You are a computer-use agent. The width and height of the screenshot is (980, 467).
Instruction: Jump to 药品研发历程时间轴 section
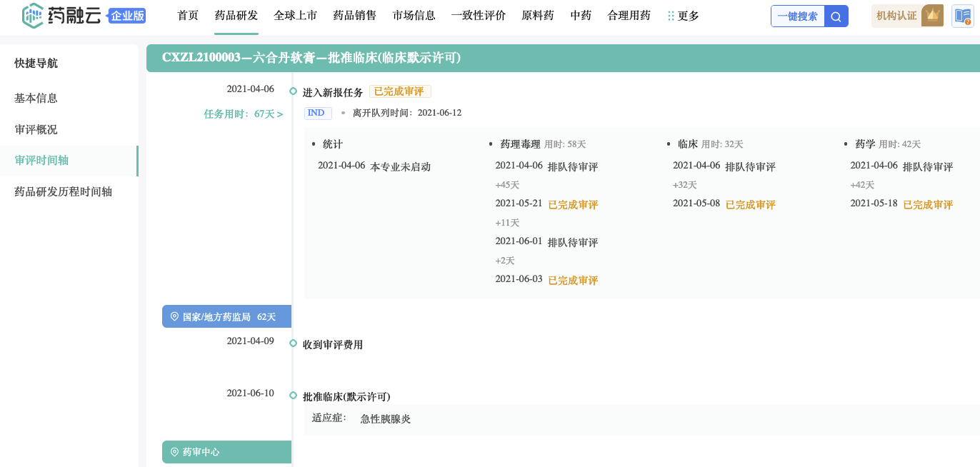pos(63,191)
